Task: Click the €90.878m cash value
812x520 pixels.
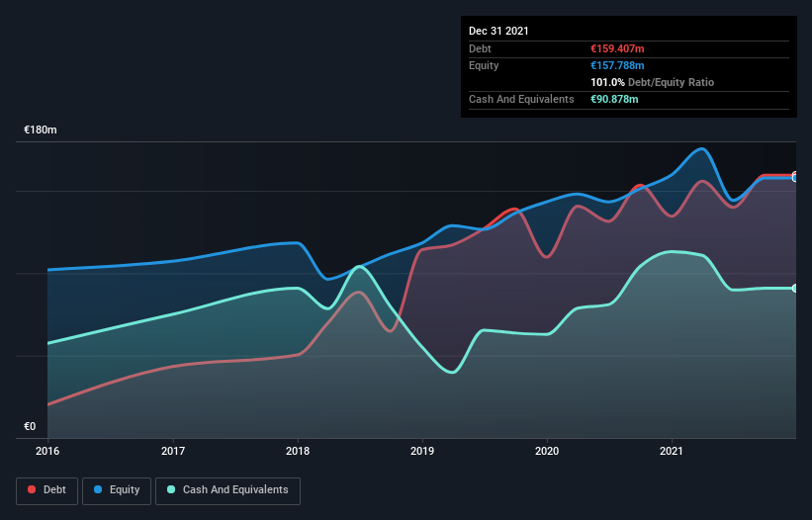Action: [x=614, y=99]
